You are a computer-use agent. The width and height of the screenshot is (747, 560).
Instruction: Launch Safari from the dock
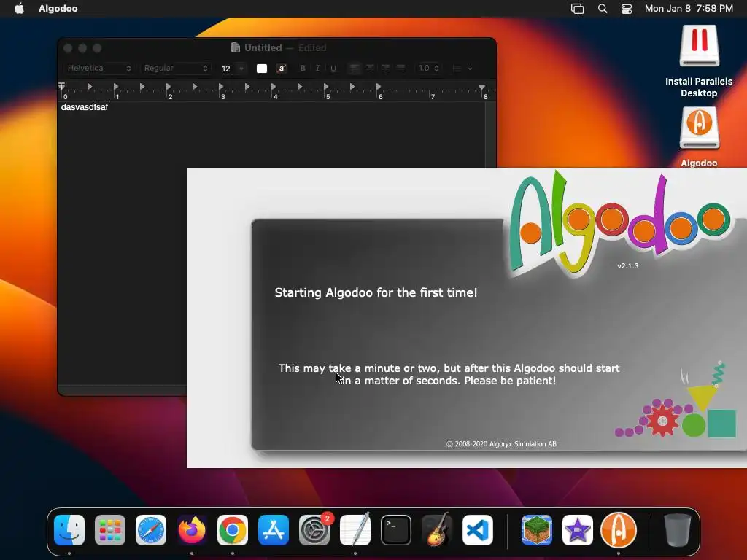coord(151,530)
